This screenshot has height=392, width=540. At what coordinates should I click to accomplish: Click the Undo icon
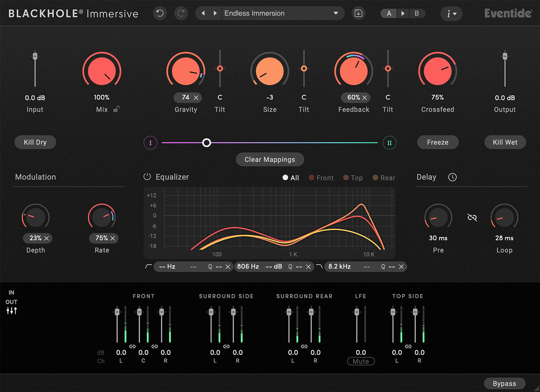click(160, 13)
